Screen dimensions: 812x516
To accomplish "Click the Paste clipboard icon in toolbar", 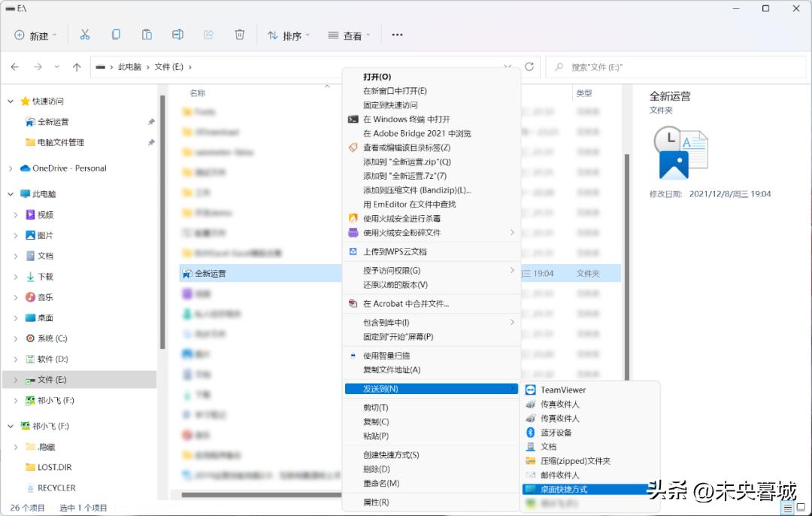I will coord(147,35).
